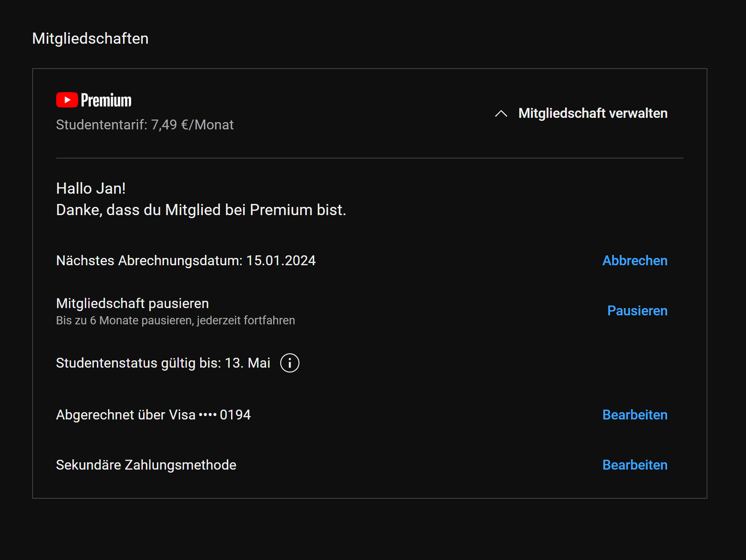Click the 'Bis zu 6 Monate pausieren' subtext
The width and height of the screenshot is (746, 560).
click(x=175, y=320)
